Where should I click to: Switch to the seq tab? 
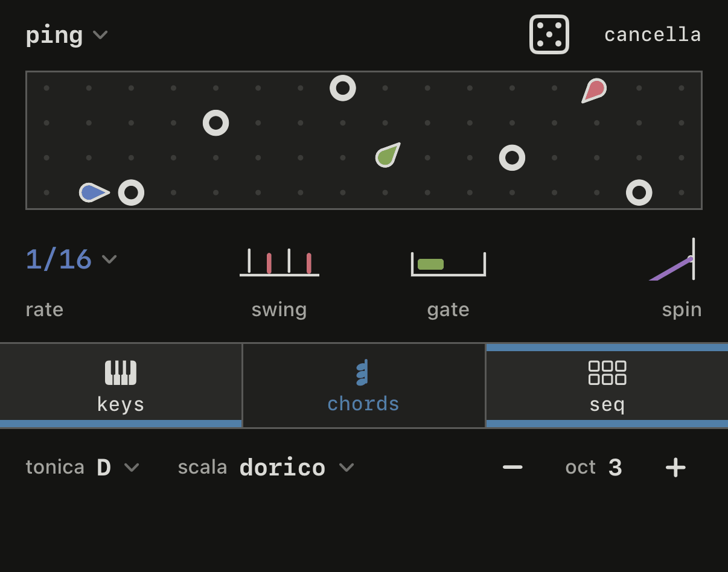[x=607, y=386]
